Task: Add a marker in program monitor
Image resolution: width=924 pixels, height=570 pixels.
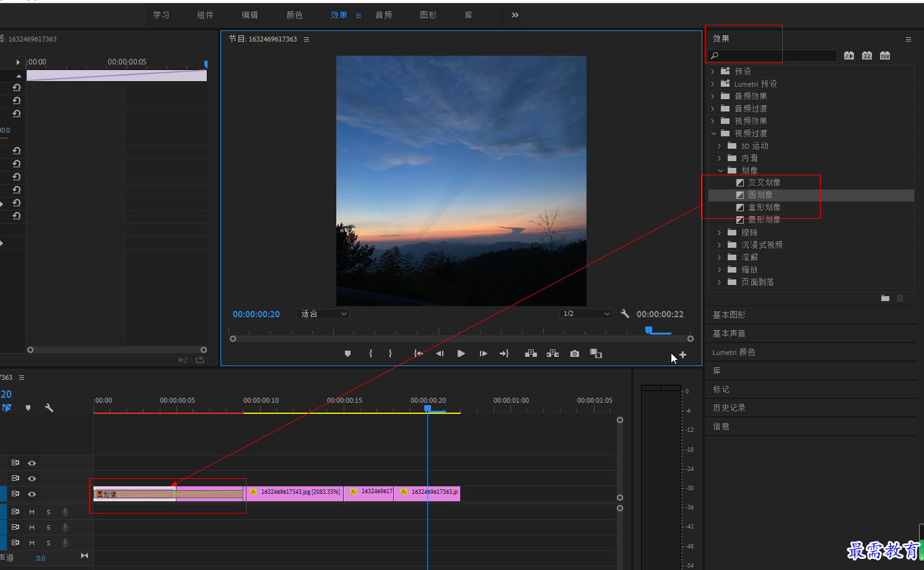Action: click(347, 354)
